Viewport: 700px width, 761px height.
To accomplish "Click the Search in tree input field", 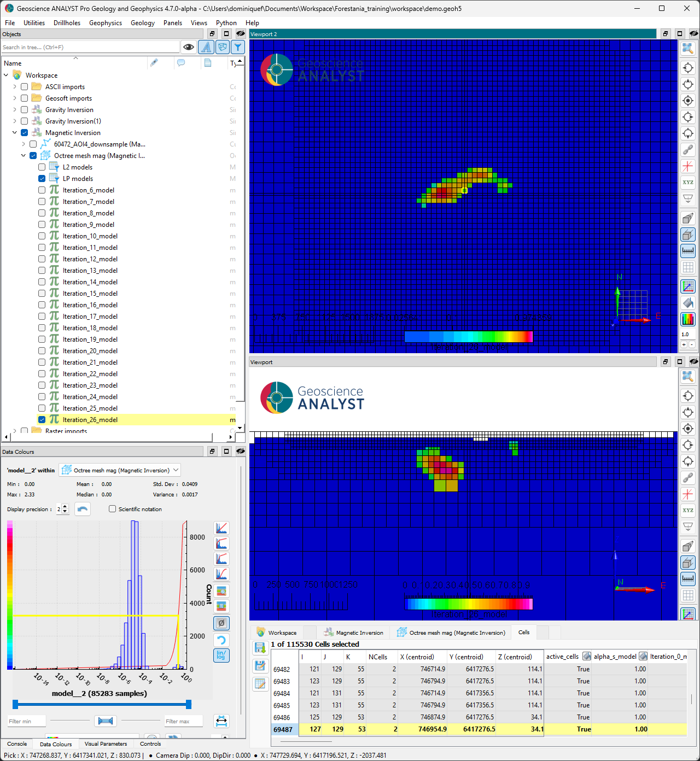I will 90,48.
